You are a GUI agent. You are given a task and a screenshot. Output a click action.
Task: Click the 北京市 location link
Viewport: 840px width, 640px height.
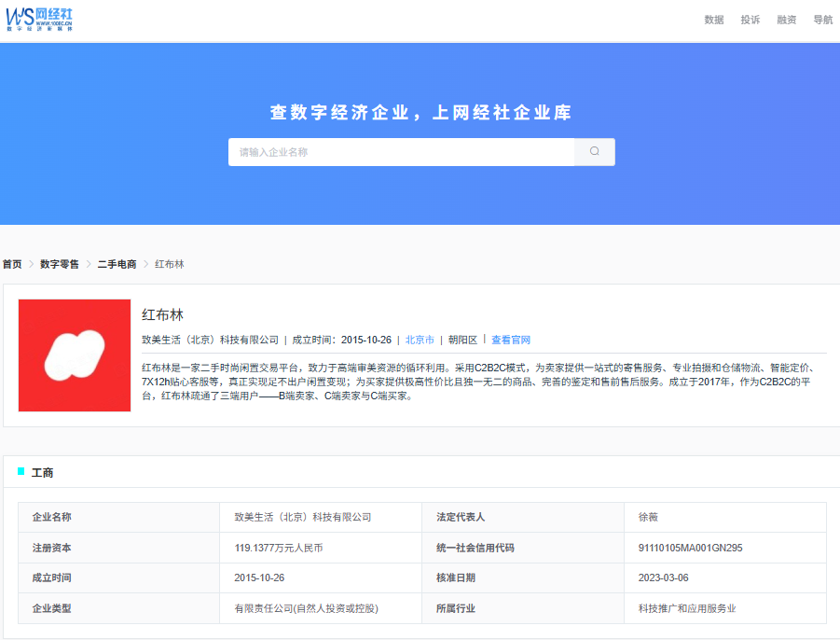(420, 340)
